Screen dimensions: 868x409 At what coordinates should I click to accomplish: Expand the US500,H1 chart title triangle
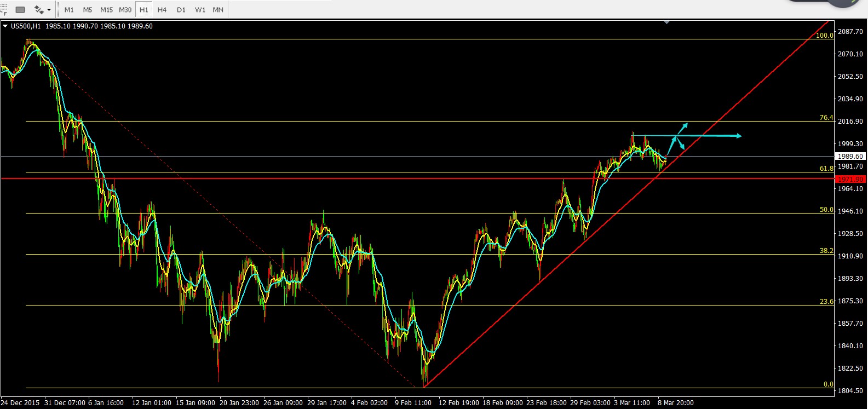(5, 26)
